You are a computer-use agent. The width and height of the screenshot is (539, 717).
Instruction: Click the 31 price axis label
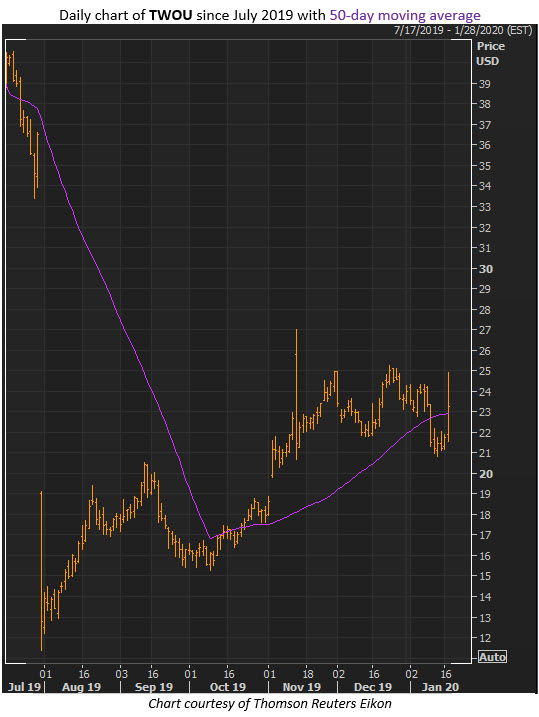pyautogui.click(x=485, y=248)
